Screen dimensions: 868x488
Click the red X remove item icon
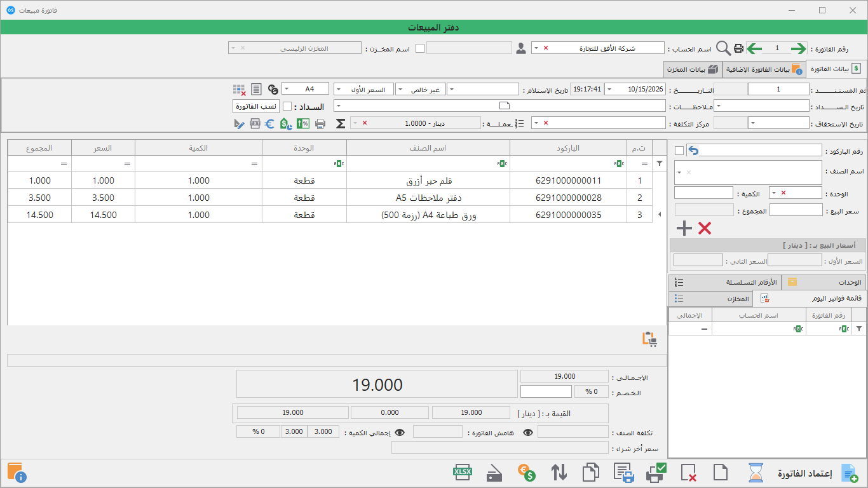click(x=704, y=228)
